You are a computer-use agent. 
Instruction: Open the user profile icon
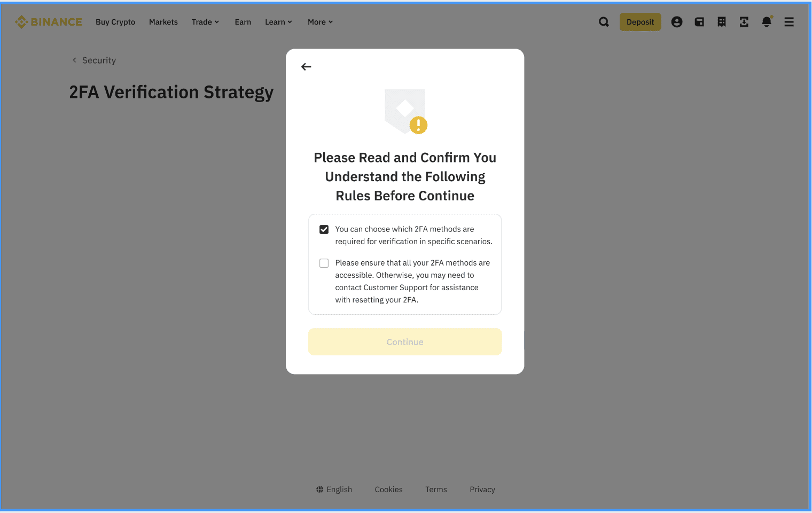[x=677, y=22]
